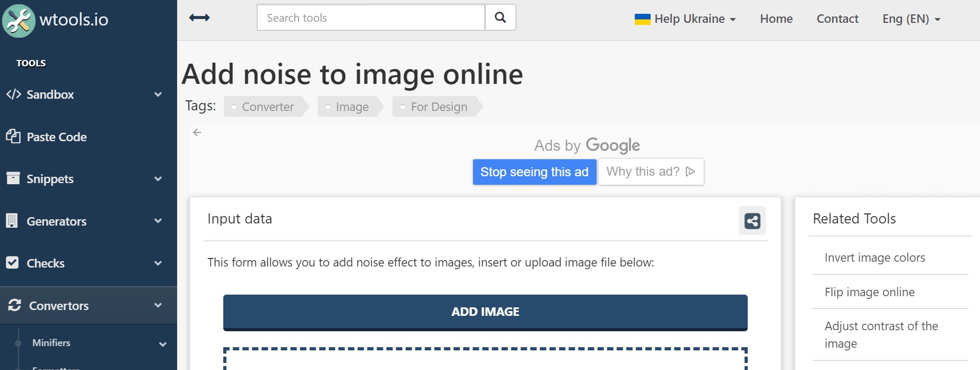This screenshot has height=370, width=980.
Task: Click the Sandbox menu label
Action: [x=50, y=94]
